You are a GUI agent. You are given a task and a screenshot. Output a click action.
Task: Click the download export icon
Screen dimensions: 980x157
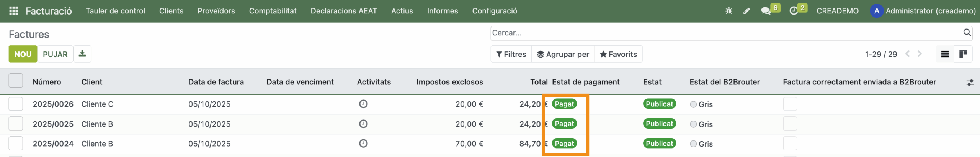pyautogui.click(x=82, y=54)
